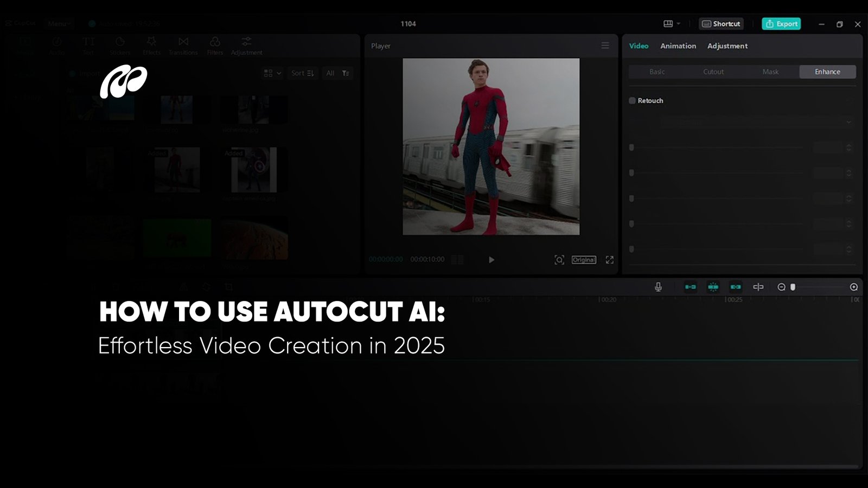
Task: Click the Export button
Action: (x=781, y=24)
